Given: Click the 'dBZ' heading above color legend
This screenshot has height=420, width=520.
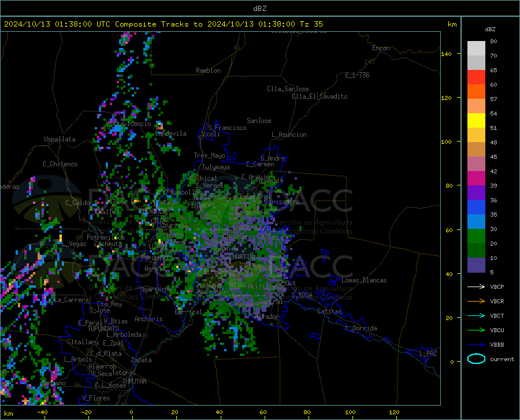Looking at the screenshot, I should (x=490, y=29).
